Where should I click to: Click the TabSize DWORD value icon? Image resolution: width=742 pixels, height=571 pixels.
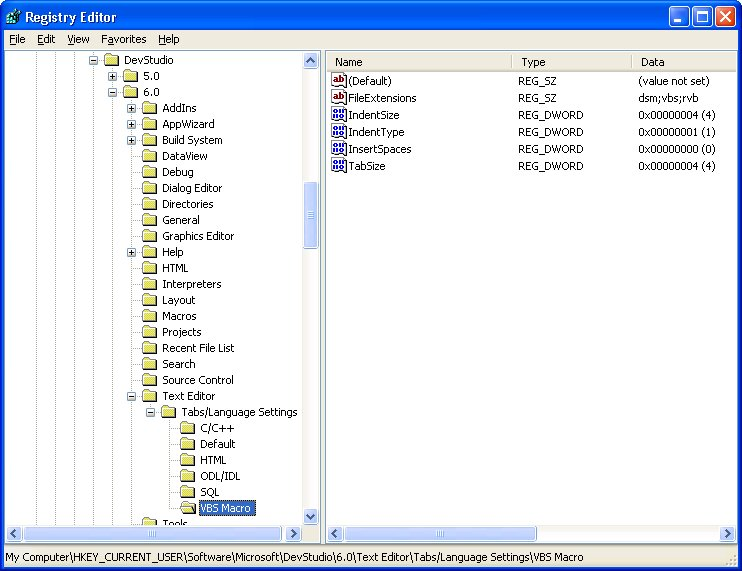(339, 166)
